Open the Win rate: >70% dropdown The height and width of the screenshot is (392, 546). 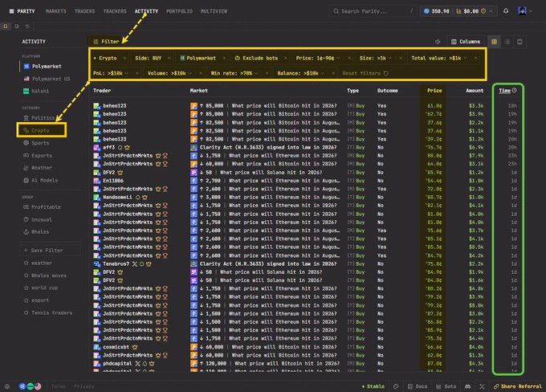coord(234,73)
